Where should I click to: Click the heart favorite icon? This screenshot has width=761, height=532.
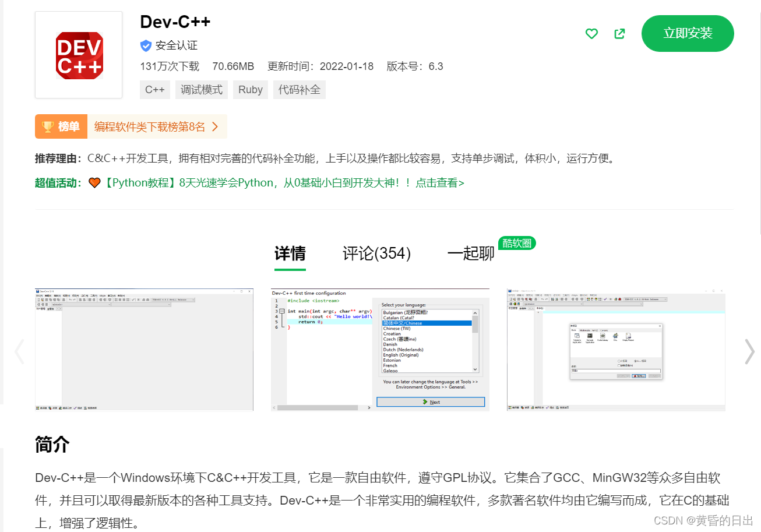click(591, 34)
